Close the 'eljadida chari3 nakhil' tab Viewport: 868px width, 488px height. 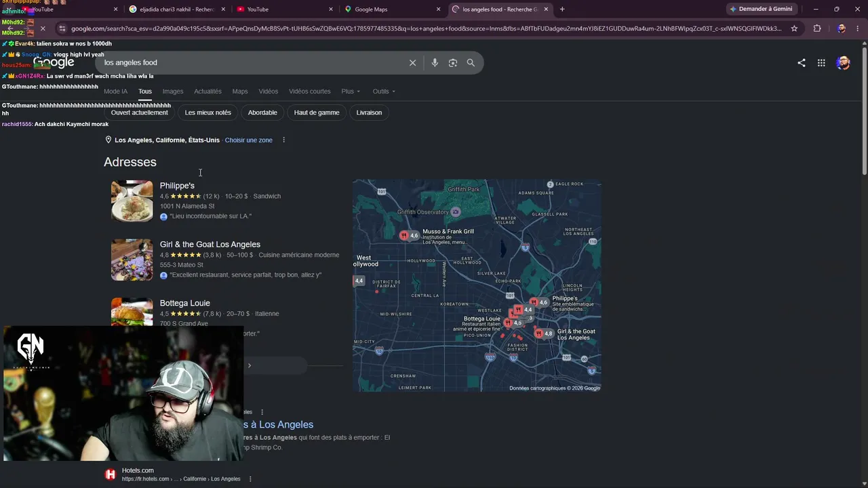pos(223,9)
